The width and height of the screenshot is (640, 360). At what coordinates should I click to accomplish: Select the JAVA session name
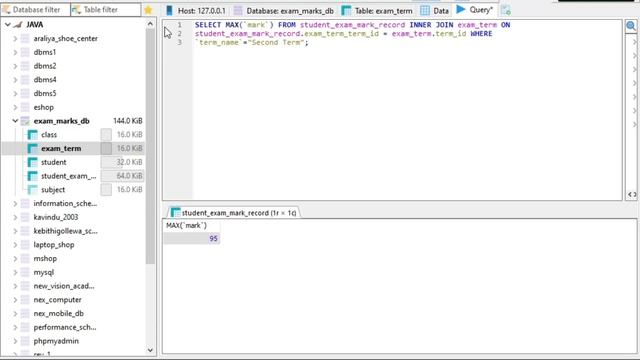(x=35, y=24)
